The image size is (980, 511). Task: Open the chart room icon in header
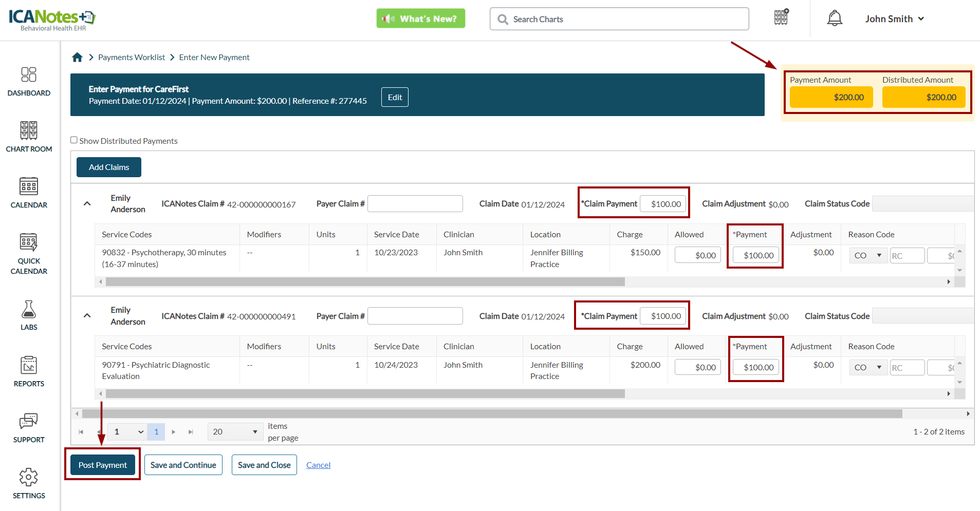point(781,17)
